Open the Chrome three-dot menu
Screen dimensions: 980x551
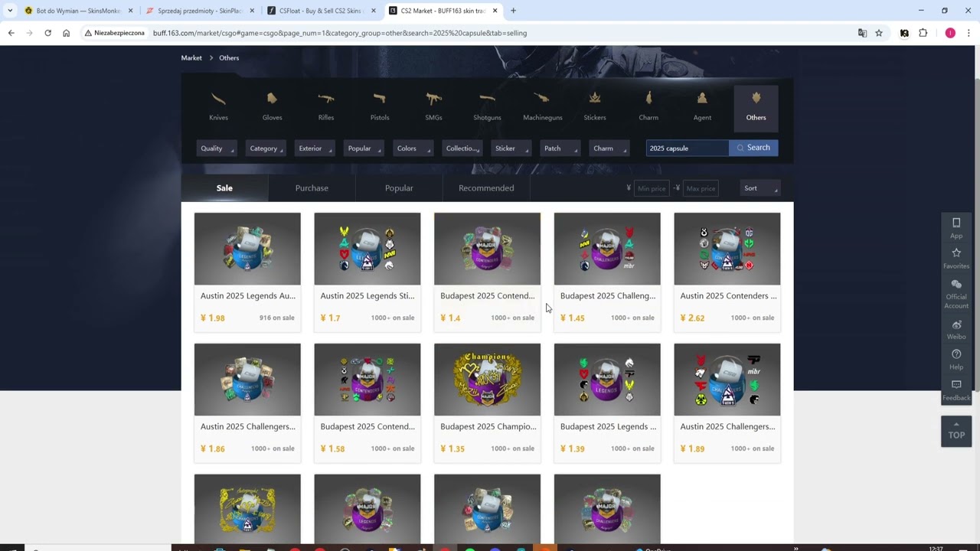tap(969, 33)
